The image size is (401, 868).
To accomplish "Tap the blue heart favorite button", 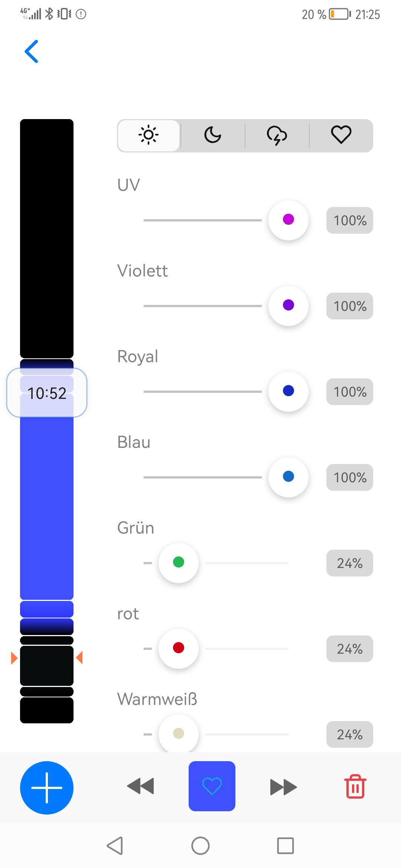I will pos(212,786).
